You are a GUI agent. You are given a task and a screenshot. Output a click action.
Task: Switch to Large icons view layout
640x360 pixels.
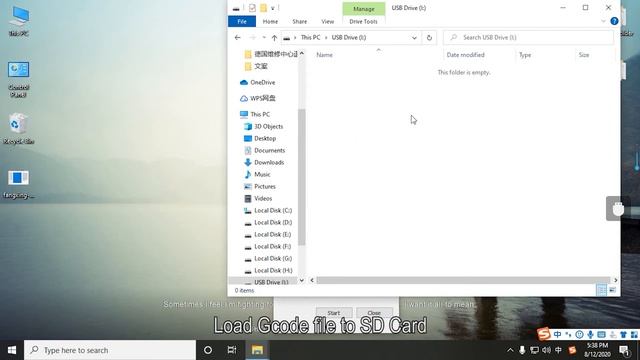coord(612,290)
